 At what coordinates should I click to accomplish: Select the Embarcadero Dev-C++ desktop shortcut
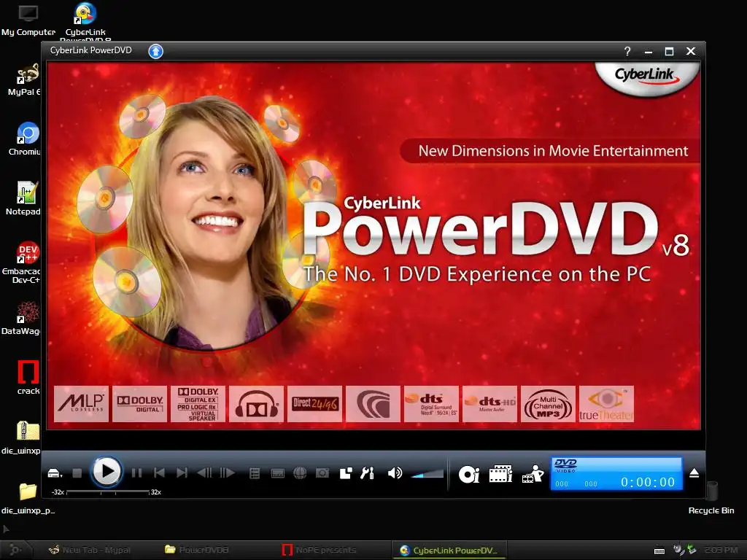21,262
